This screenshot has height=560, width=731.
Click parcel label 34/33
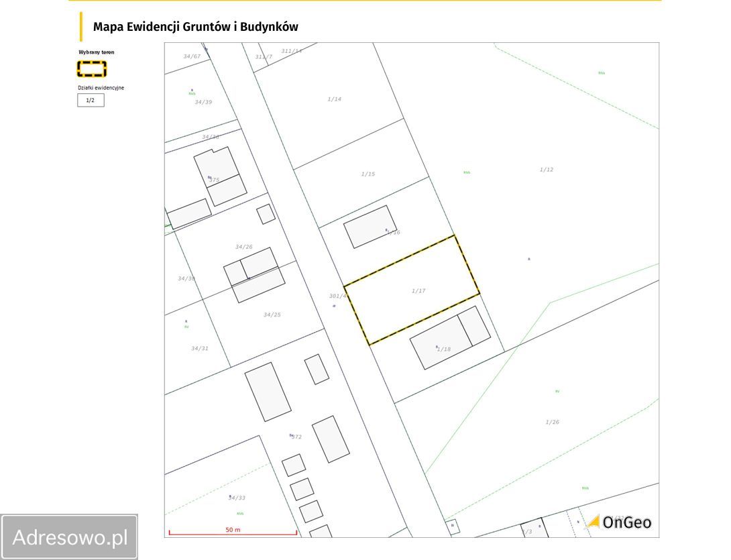pos(237,498)
